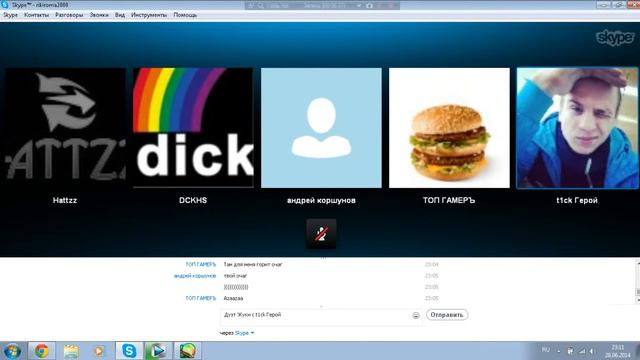Open the Разговоры menu

pos(69,15)
